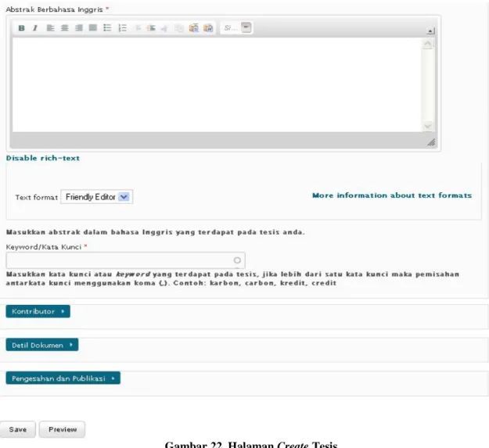Open the Text format Friendly Editor dropdown
The width and height of the screenshot is (489, 448).
coord(97,197)
